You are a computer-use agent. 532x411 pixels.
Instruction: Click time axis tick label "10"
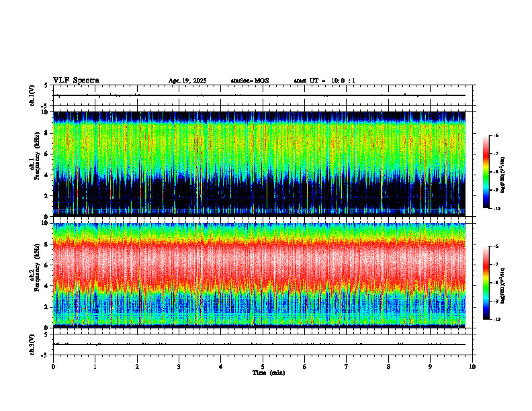click(472, 367)
